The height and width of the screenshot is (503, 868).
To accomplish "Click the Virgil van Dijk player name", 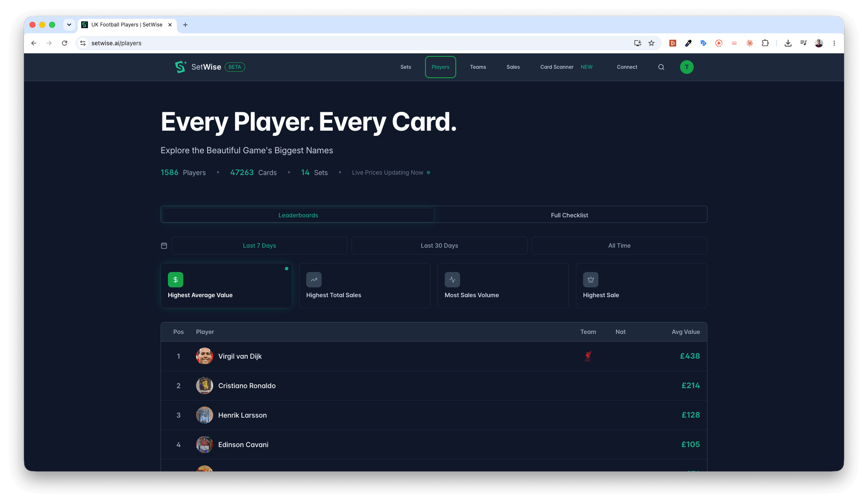I will 240,356.
